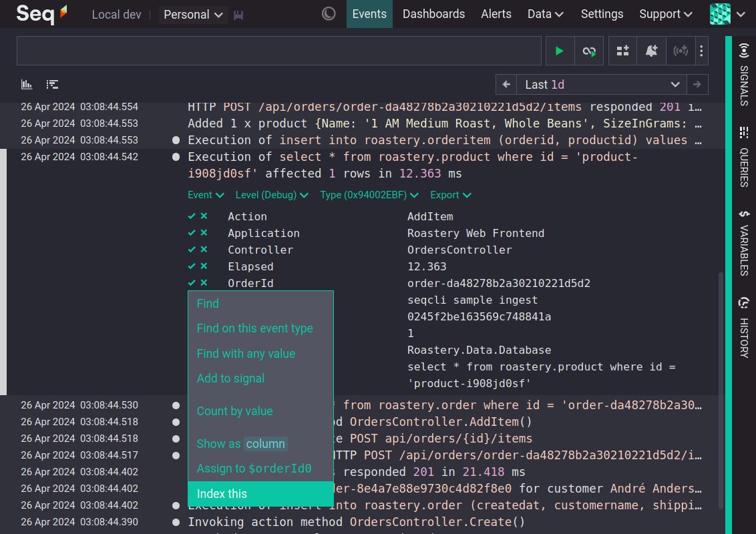This screenshot has height=534, width=756.
Task: Open event 'Added 1 x product'
Action: click(x=443, y=123)
